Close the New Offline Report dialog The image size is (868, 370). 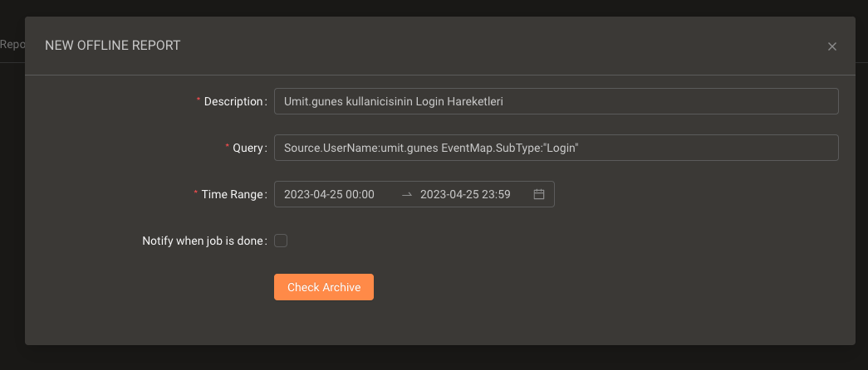(832, 46)
